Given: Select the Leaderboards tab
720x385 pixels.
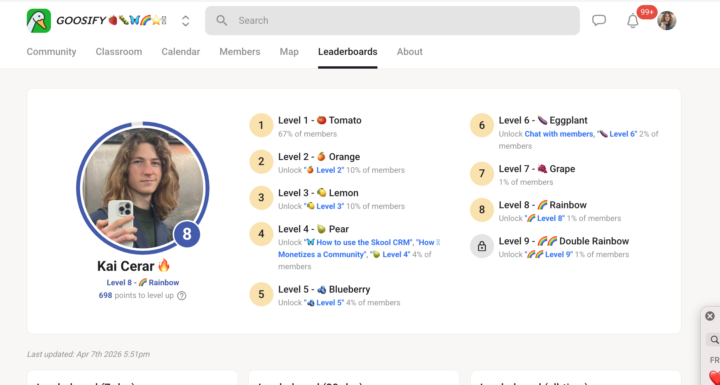Looking at the screenshot, I should (x=348, y=51).
